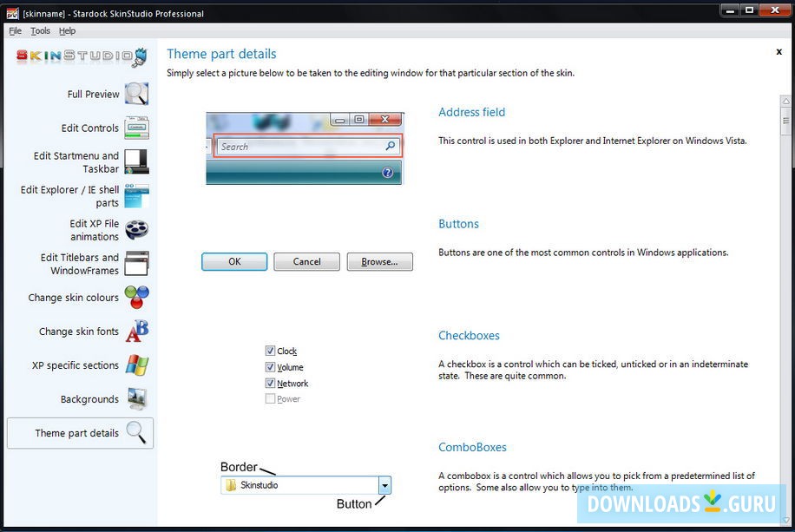Select Change skin fonts AB icon

[x=136, y=332]
